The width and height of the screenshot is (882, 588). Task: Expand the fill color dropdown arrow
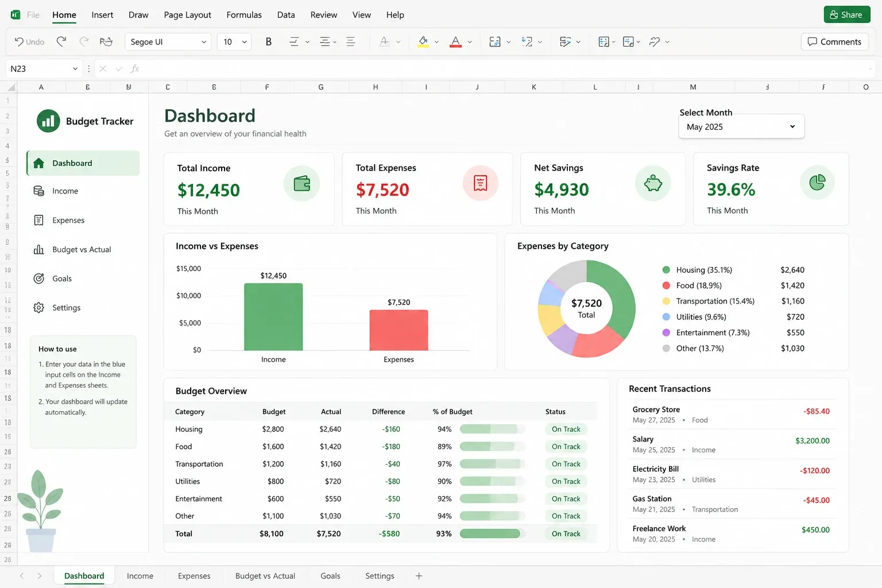[437, 42]
